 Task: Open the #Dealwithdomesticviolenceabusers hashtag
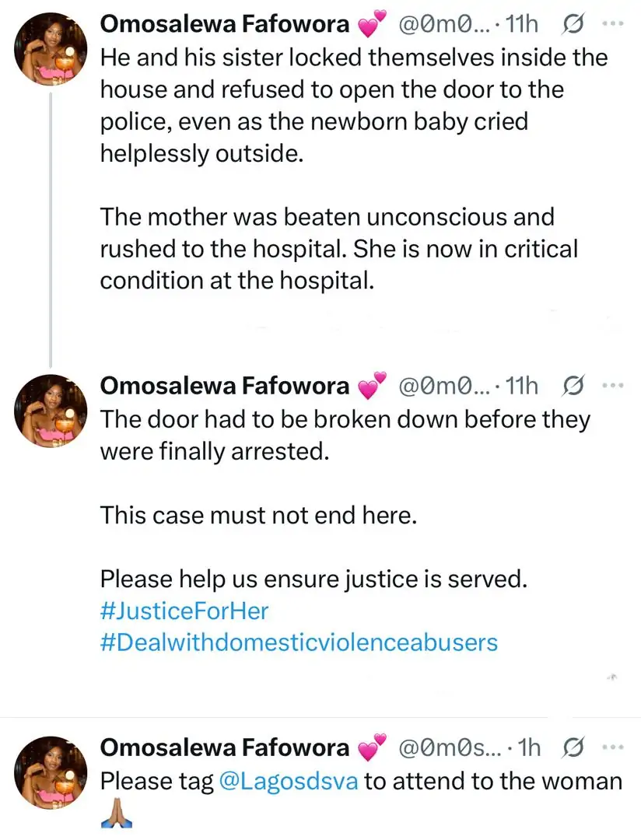[299, 642]
